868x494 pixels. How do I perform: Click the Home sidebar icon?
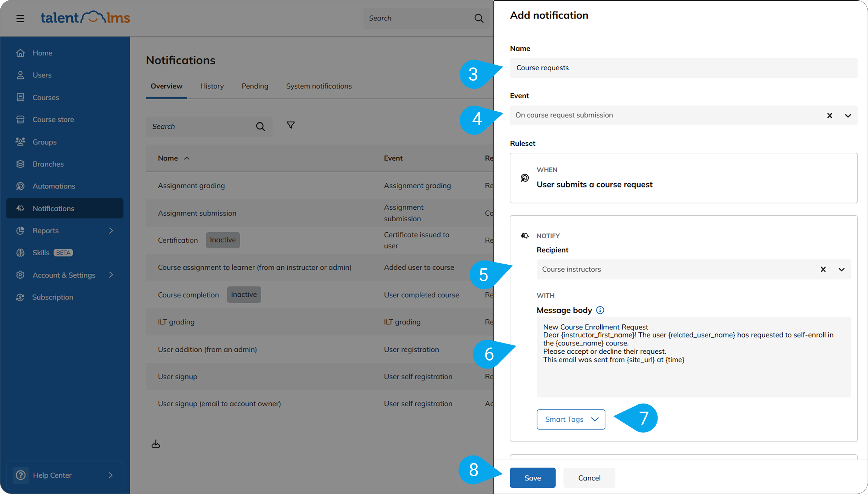pyautogui.click(x=20, y=53)
